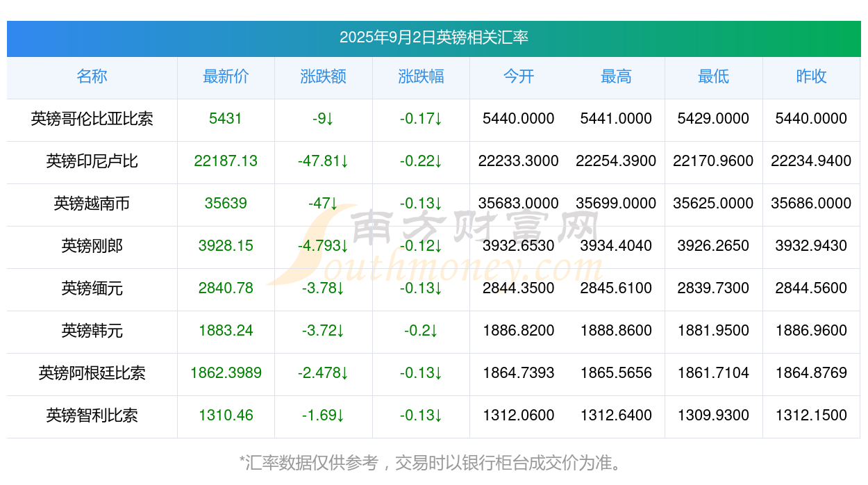Click high value 1312.6400
This screenshot has height=485, width=868.
click(x=616, y=416)
